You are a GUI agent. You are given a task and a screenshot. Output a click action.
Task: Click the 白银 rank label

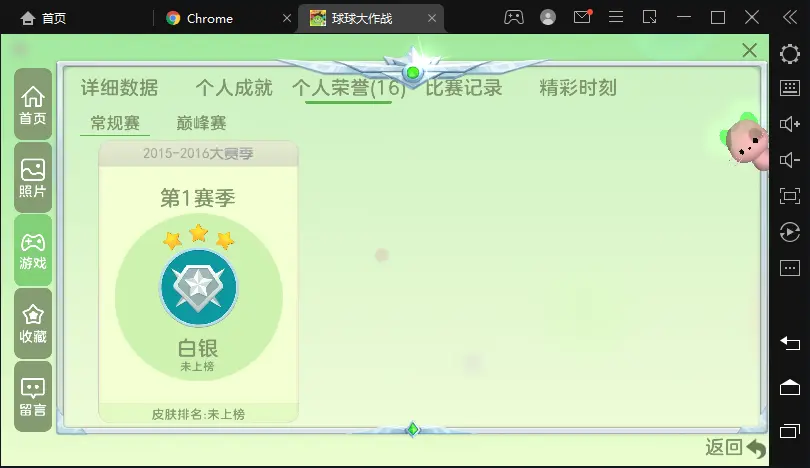tap(198, 348)
